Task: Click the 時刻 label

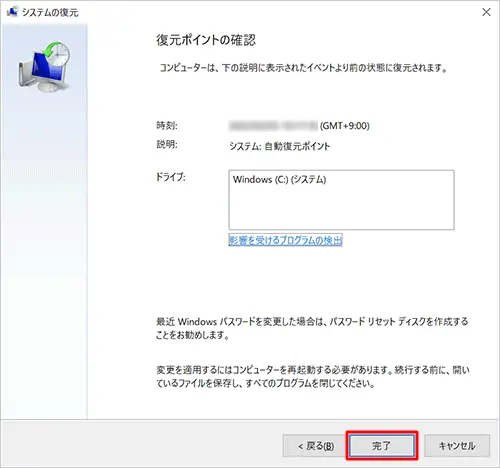Action: pyautogui.click(x=167, y=126)
